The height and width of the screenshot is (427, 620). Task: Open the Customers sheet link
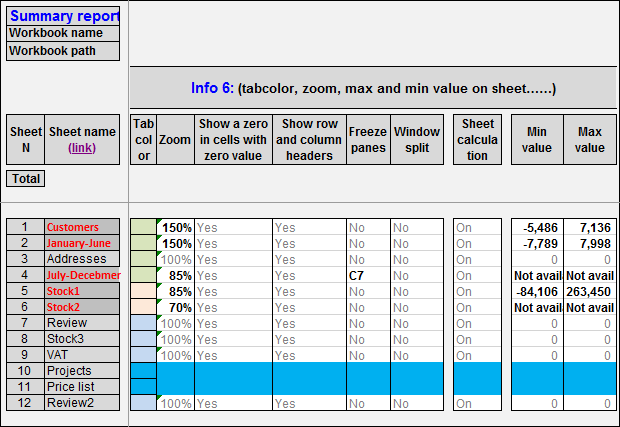[x=82, y=227]
